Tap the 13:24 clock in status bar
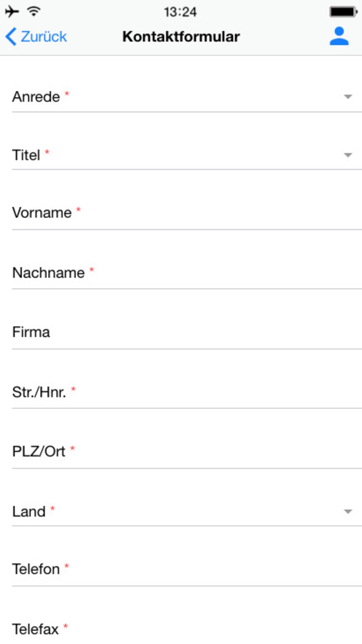 180,12
